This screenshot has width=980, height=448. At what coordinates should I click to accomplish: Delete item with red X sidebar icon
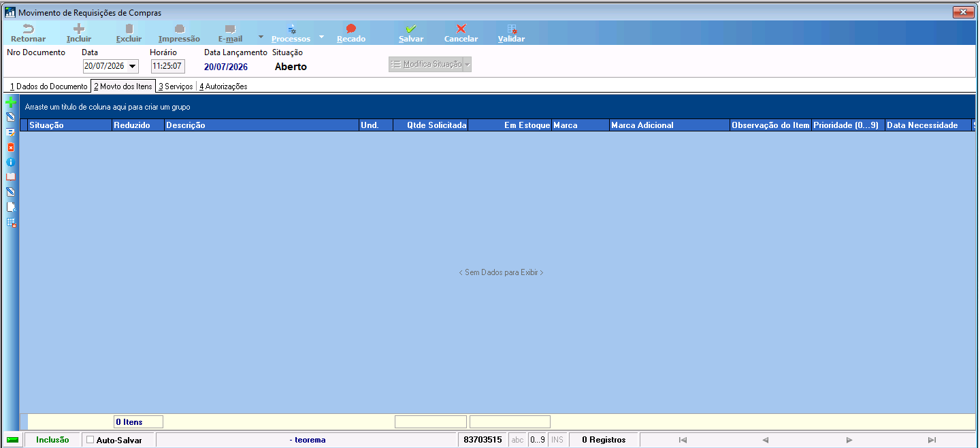tap(10, 147)
